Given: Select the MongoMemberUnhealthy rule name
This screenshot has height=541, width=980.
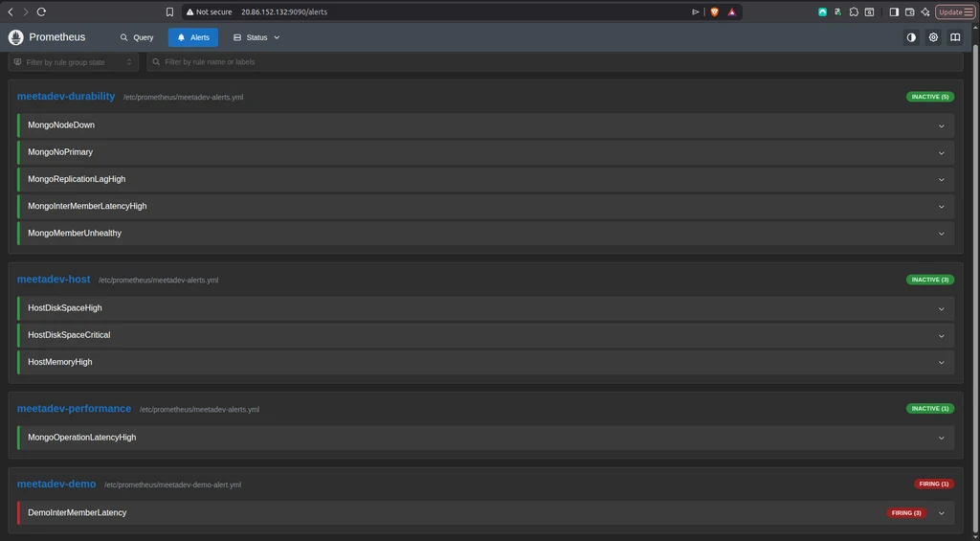Looking at the screenshot, I should pyautogui.click(x=75, y=233).
